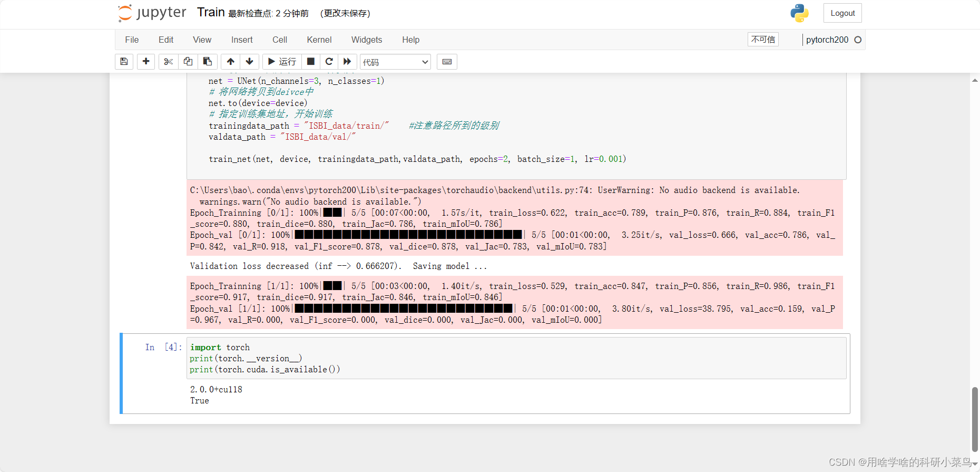This screenshot has height=472, width=980.
Task: Insert a cell below with plus icon
Action: coord(146,62)
